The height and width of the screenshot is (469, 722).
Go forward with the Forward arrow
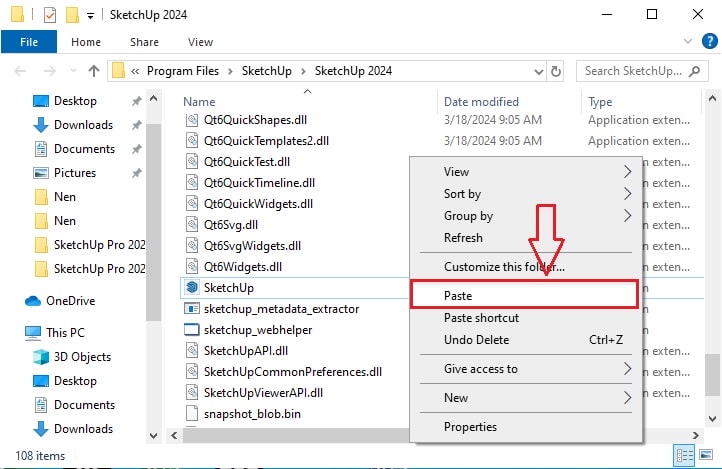pos(49,71)
